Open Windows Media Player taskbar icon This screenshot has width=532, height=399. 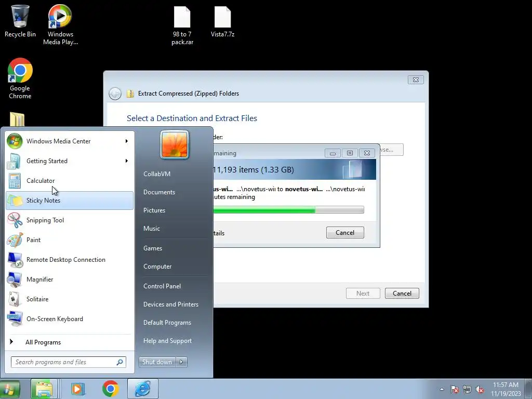tap(77, 389)
